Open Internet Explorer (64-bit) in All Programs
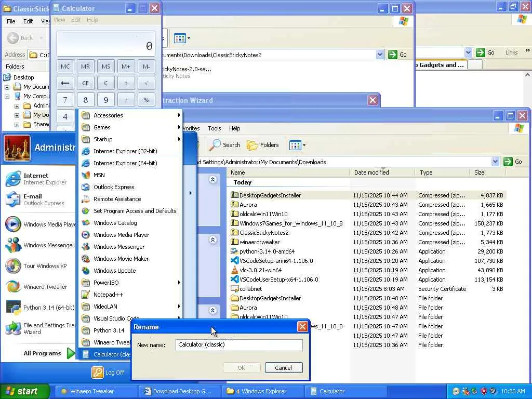Screen dimensions: 532x399 [130, 163]
